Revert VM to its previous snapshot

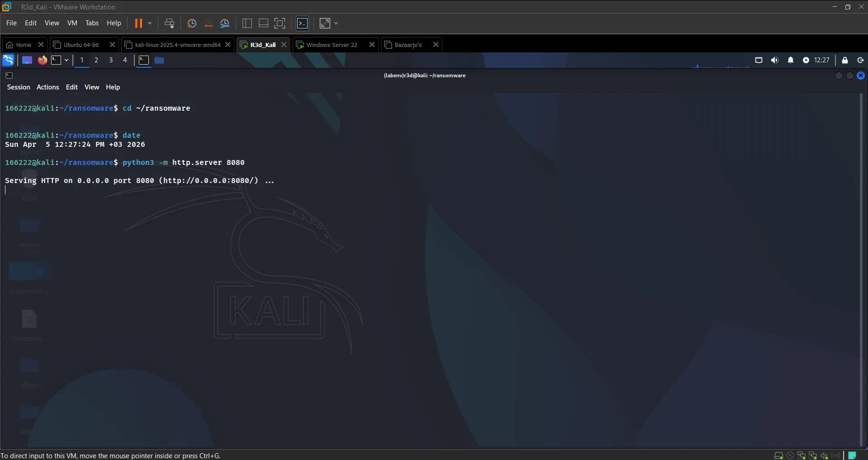pyautogui.click(x=209, y=23)
